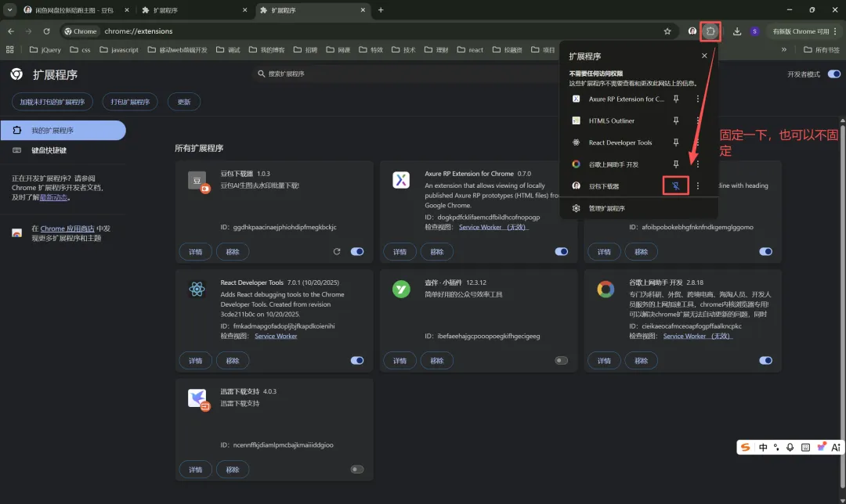Disable the 谷歌上网助手 开发 extension

point(765,361)
